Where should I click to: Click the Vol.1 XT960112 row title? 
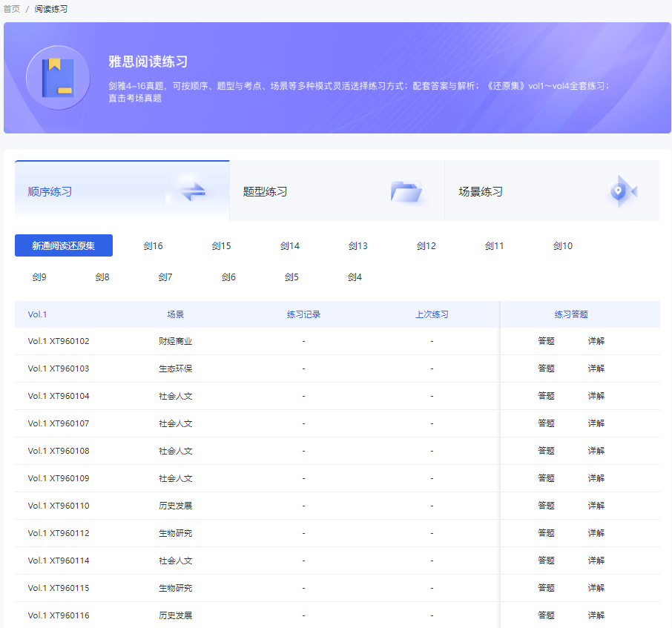(x=59, y=533)
